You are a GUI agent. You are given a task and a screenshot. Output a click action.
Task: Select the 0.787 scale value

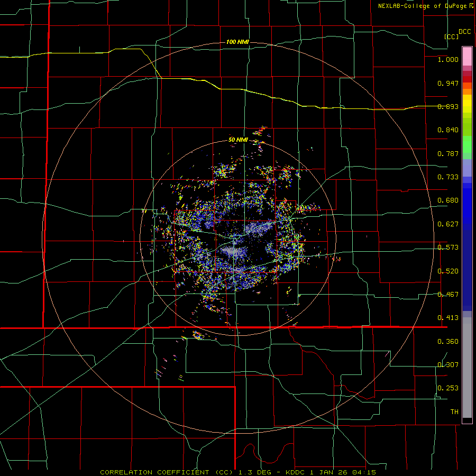448,153
